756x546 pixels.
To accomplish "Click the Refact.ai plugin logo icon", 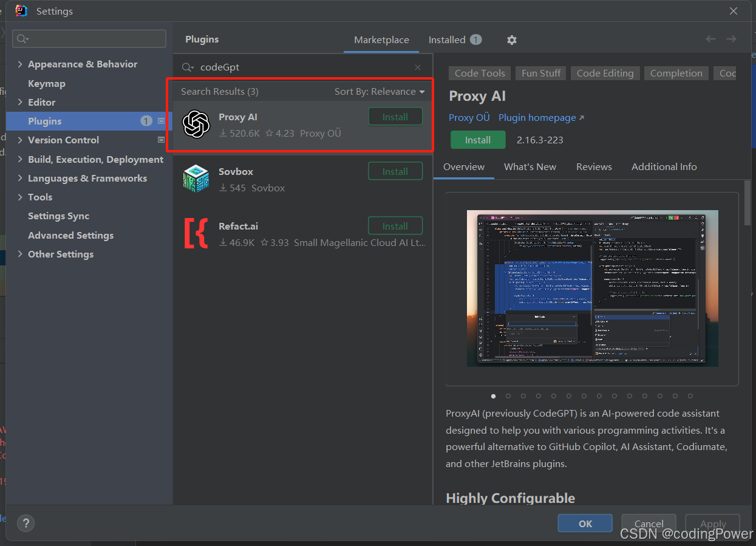I will coord(196,234).
